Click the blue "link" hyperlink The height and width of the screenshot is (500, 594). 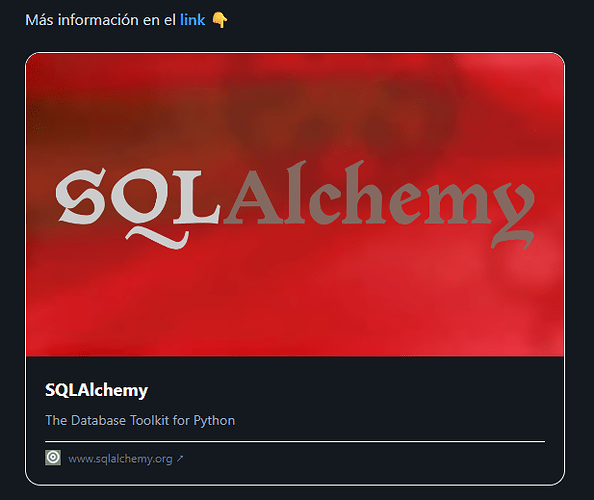tap(192, 20)
